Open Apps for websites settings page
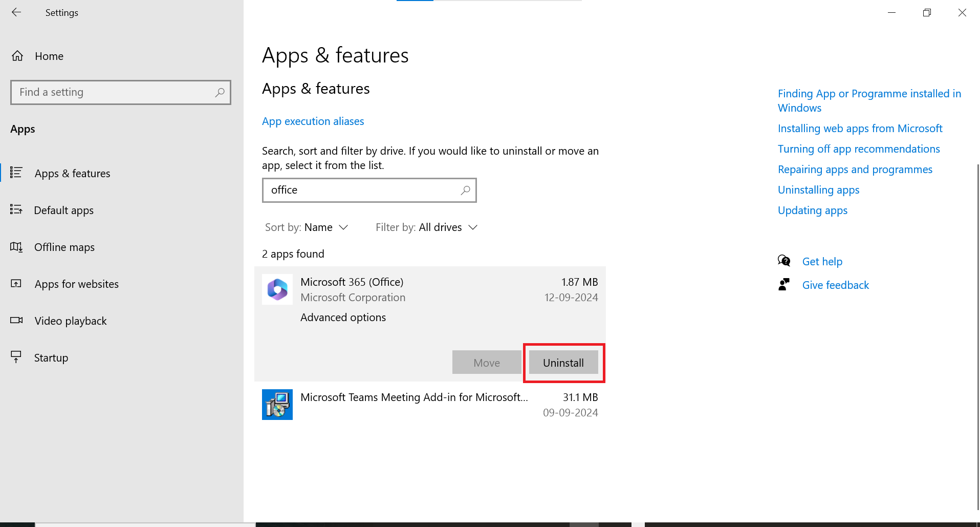Viewport: 980px width, 527px height. tap(76, 284)
